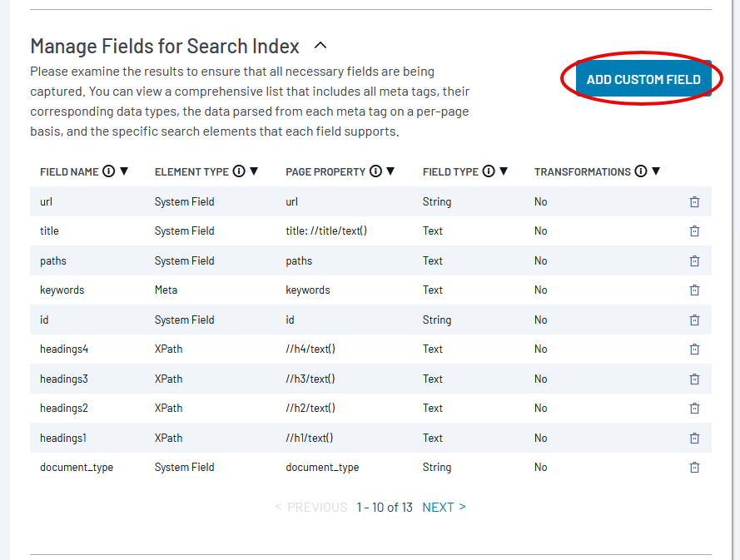Open the Field Name info icon
Screen dimensions: 740x560
(x=108, y=171)
